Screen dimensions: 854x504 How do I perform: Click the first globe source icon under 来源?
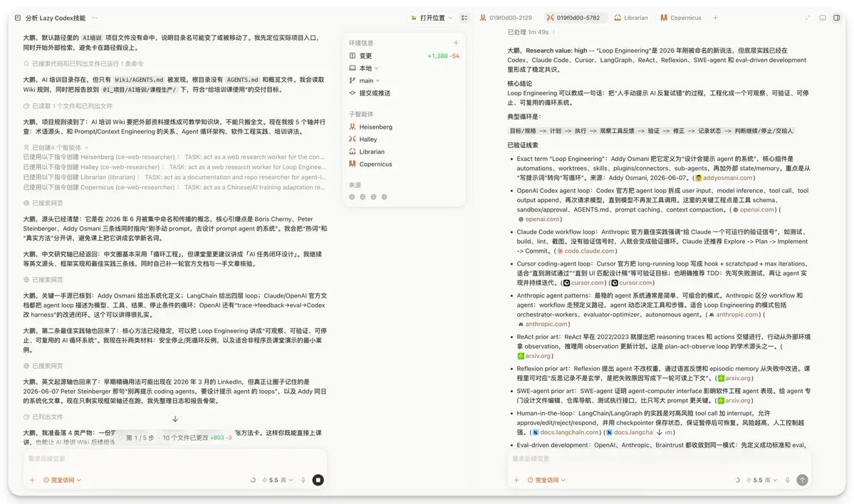(352, 197)
